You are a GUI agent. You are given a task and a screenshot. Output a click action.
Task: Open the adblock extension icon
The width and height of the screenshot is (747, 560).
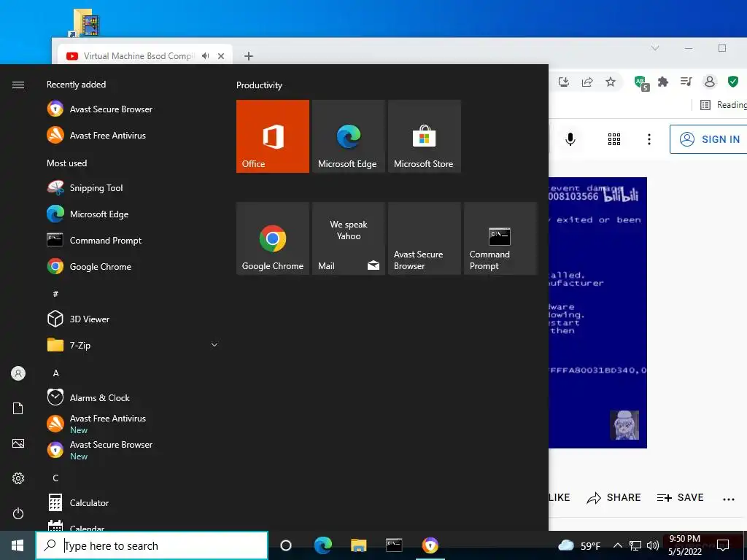[x=641, y=82]
